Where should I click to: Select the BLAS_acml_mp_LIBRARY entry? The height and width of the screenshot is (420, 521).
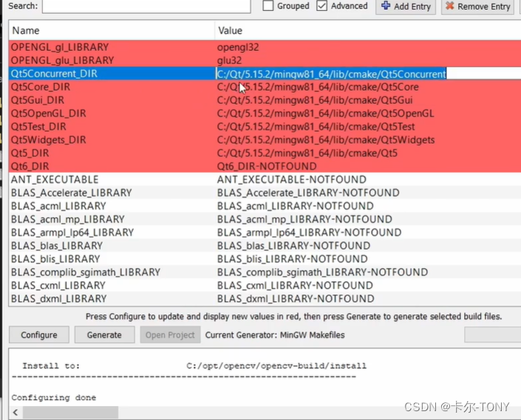click(x=68, y=219)
